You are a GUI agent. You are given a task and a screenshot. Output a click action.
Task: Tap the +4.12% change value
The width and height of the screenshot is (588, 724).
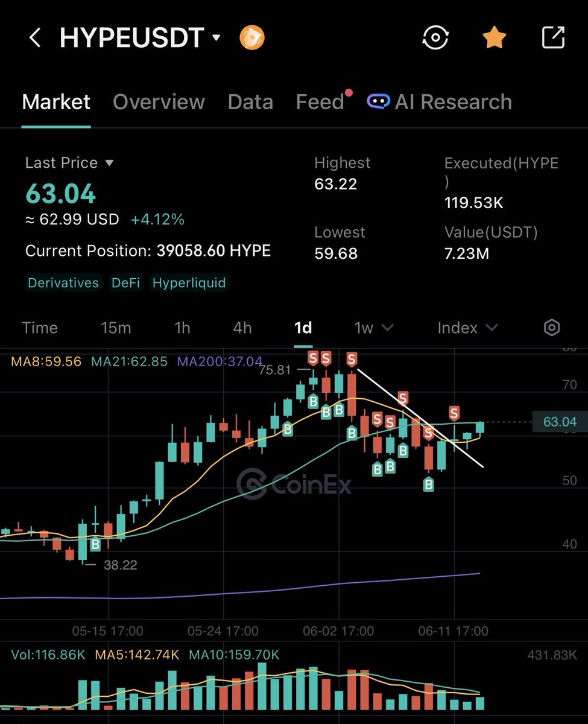(157, 220)
